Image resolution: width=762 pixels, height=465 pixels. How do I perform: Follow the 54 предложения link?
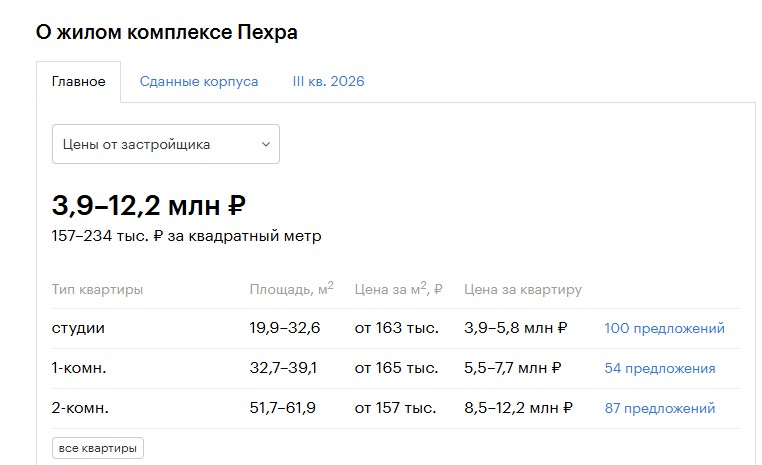[x=660, y=368]
